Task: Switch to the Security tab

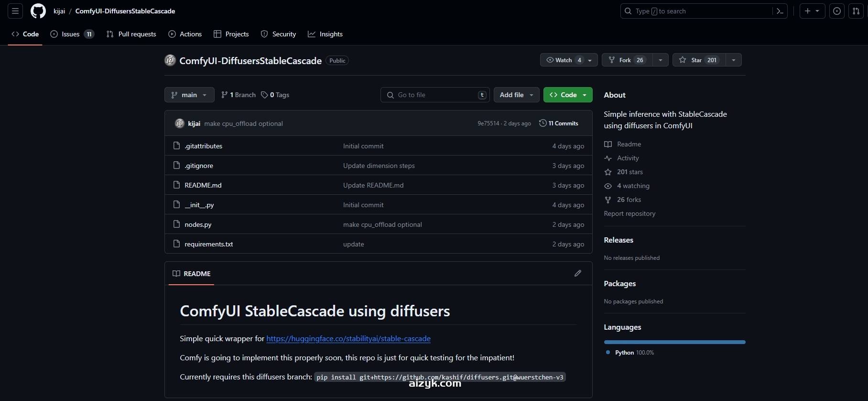Action: pos(279,34)
